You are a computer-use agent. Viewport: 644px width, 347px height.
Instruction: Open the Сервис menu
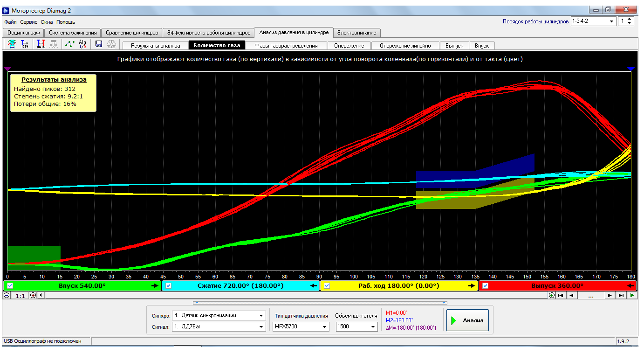(28, 22)
